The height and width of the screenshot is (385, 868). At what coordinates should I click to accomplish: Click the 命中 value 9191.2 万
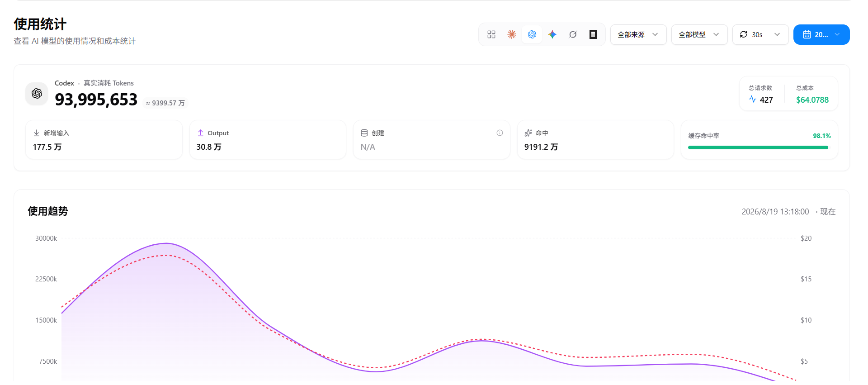541,147
